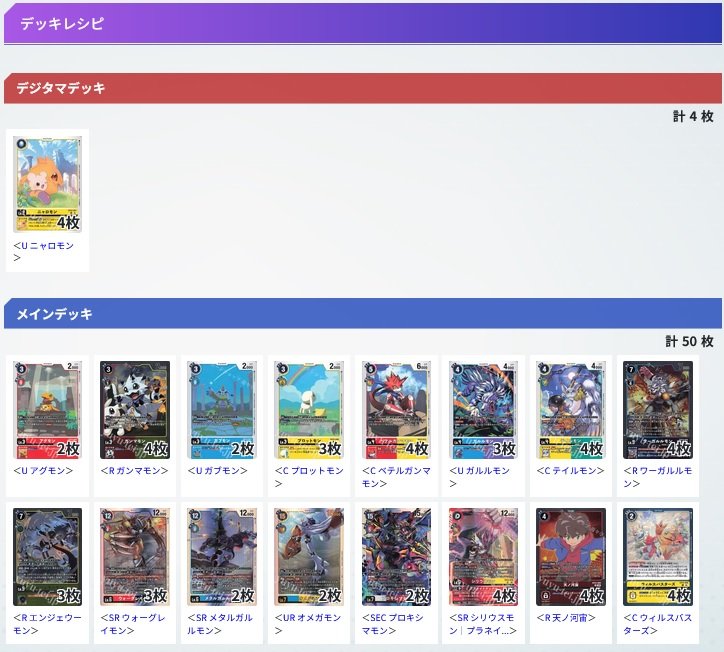Screen dimensions: 724x652
Task: Open the ガンマモン card image
Action: 135,410
